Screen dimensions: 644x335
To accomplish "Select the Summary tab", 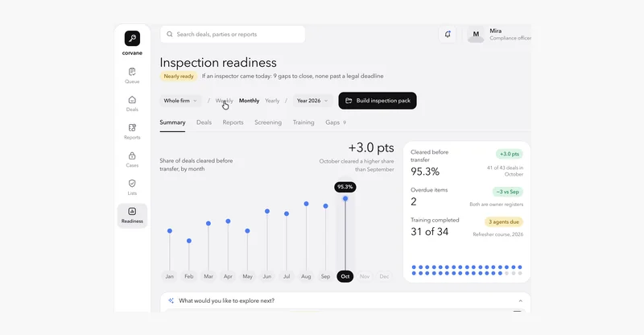I will pyautogui.click(x=172, y=122).
